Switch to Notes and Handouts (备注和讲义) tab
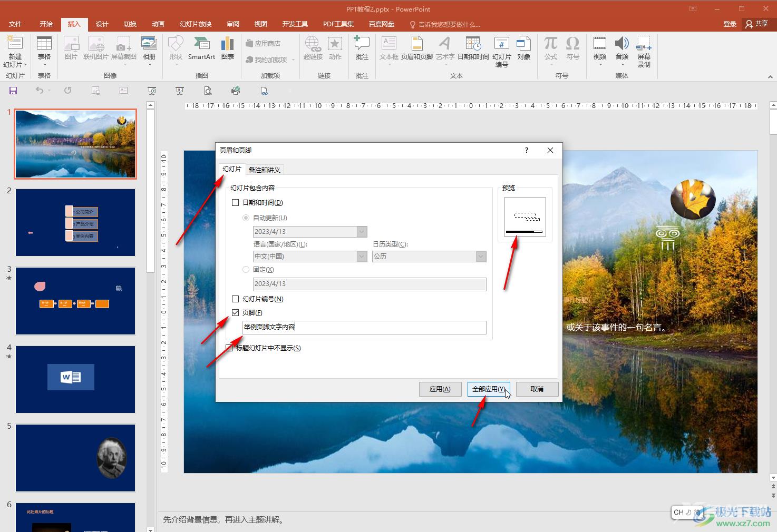The width and height of the screenshot is (777, 532). click(x=265, y=170)
